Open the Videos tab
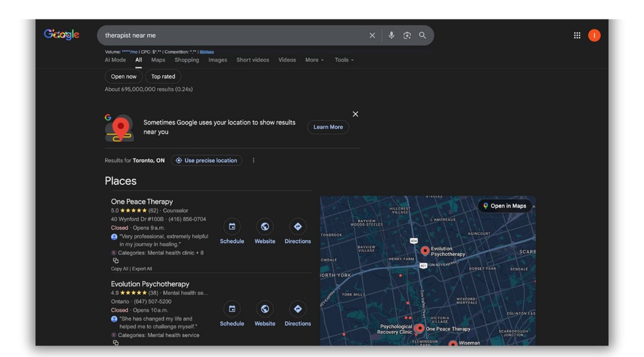Image resolution: width=644 pixels, height=357 pixels. tap(287, 60)
